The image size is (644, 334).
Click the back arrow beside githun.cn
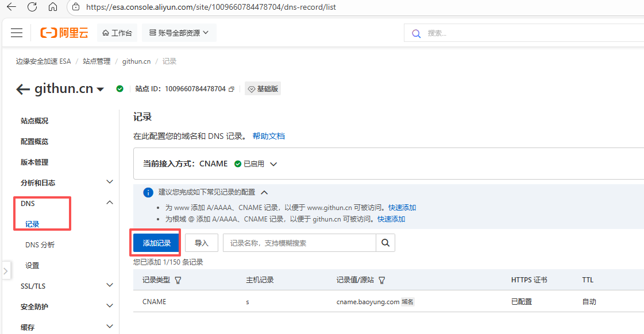[23, 89]
